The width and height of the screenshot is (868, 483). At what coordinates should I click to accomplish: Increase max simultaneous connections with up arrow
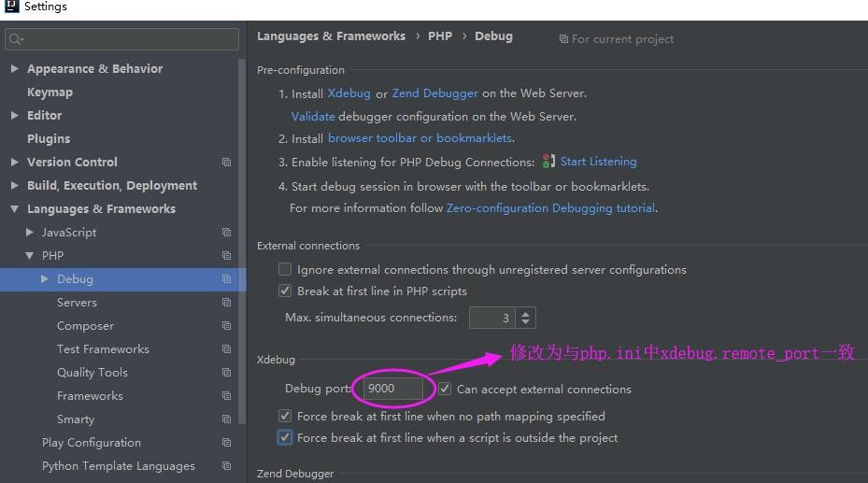coord(525,313)
